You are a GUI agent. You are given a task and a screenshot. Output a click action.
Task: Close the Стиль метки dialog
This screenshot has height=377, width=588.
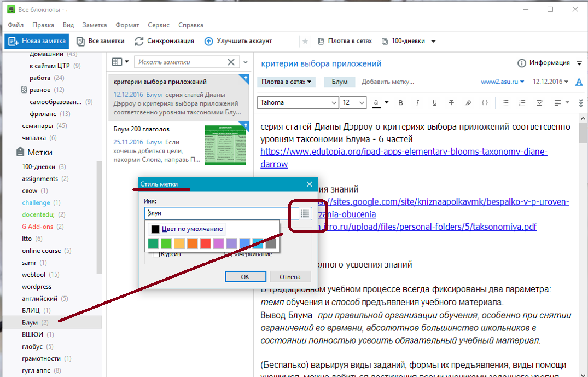point(310,184)
